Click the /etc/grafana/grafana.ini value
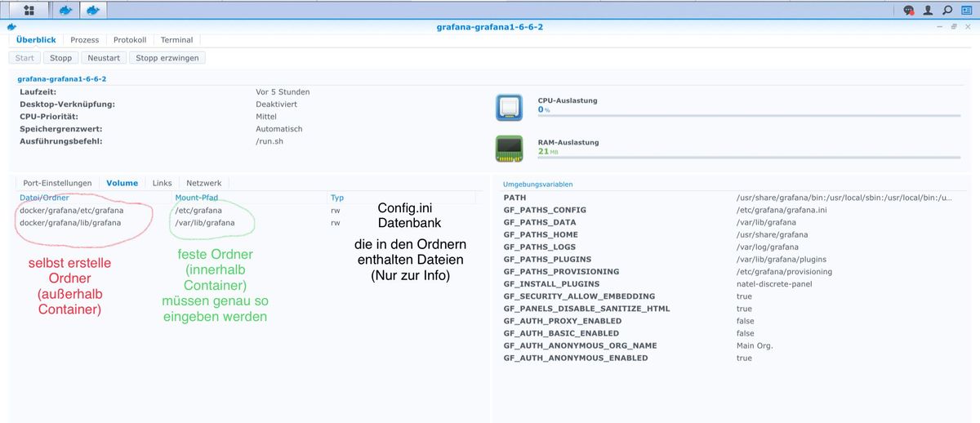Image resolution: width=980 pixels, height=423 pixels. pos(782,210)
